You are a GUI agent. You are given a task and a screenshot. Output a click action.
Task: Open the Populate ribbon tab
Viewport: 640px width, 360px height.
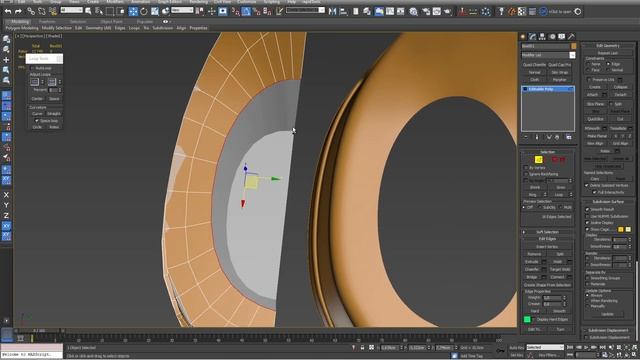click(144, 22)
